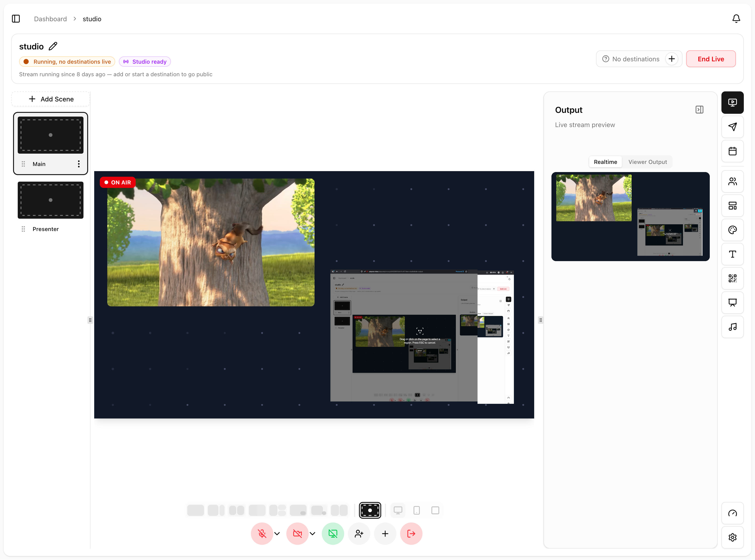Open the music note audio sidebar icon
Screen dimensions: 755x560
point(732,327)
